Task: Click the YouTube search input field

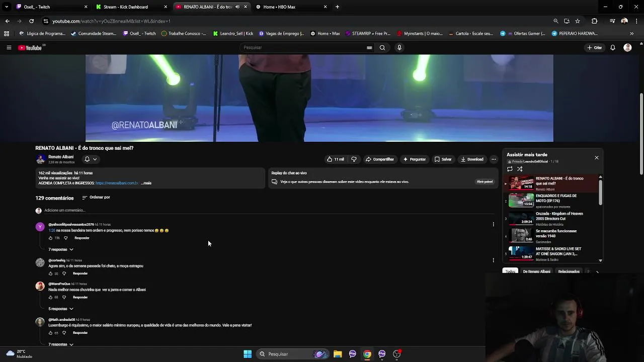Action: pyautogui.click(x=304, y=48)
